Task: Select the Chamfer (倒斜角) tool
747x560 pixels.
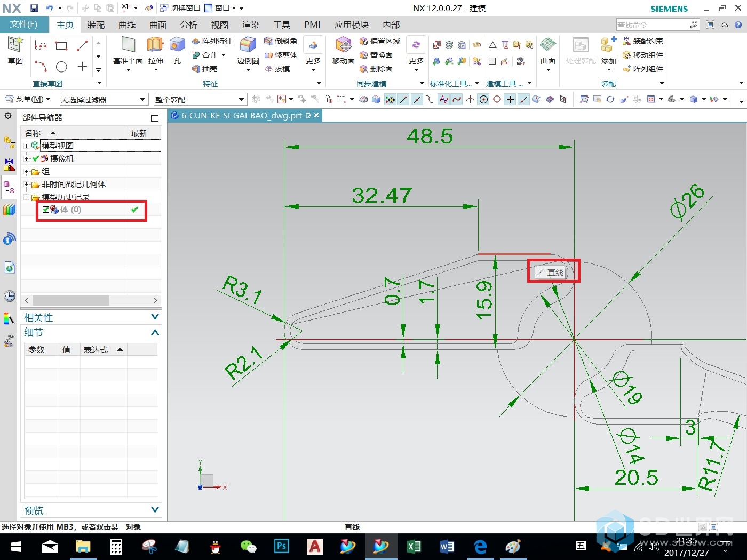Action: [281, 41]
